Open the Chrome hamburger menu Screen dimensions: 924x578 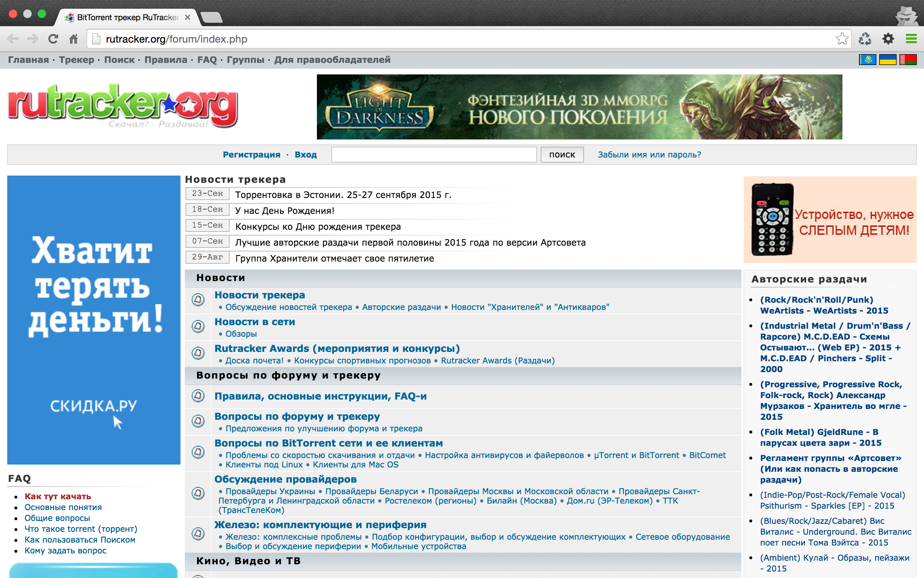(911, 39)
